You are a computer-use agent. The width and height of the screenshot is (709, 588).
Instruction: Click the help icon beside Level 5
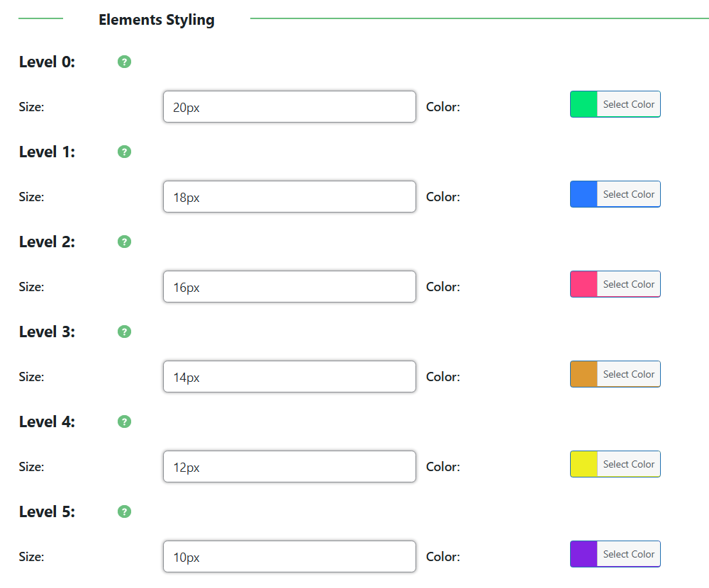124,511
